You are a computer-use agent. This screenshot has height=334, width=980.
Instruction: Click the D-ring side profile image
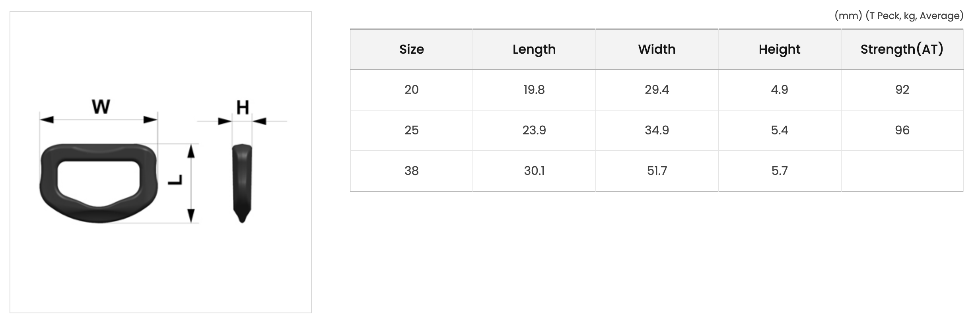tap(242, 183)
